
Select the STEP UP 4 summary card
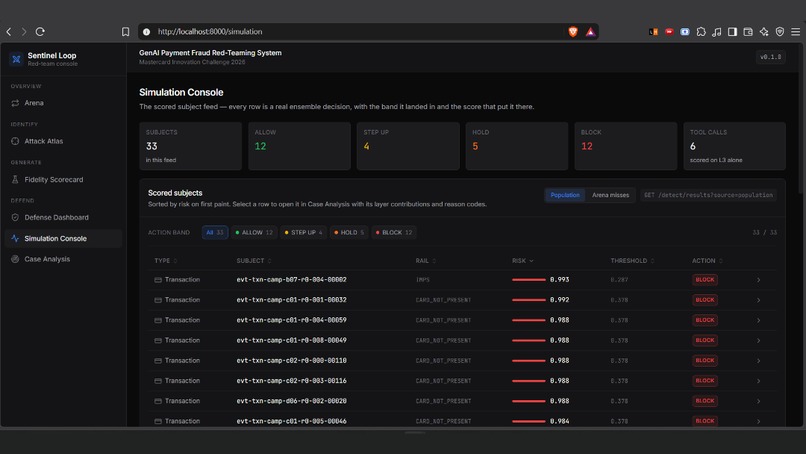(x=408, y=146)
